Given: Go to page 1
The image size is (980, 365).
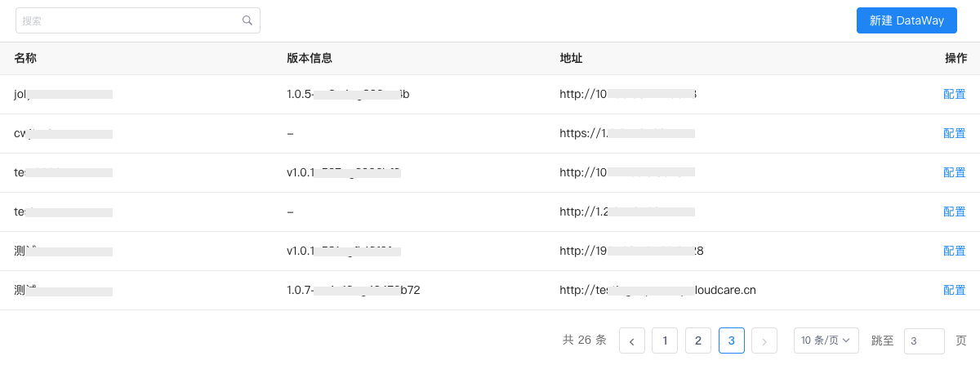Looking at the screenshot, I should point(665,341).
